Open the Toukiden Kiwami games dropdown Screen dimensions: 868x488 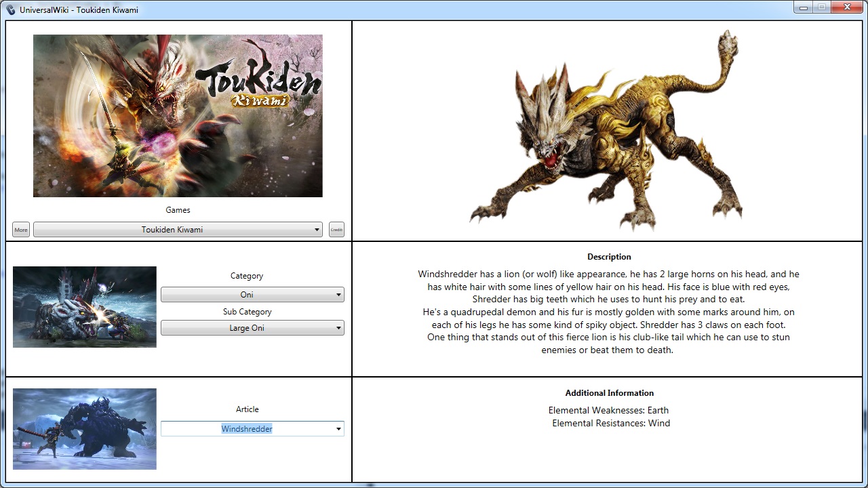tap(178, 230)
